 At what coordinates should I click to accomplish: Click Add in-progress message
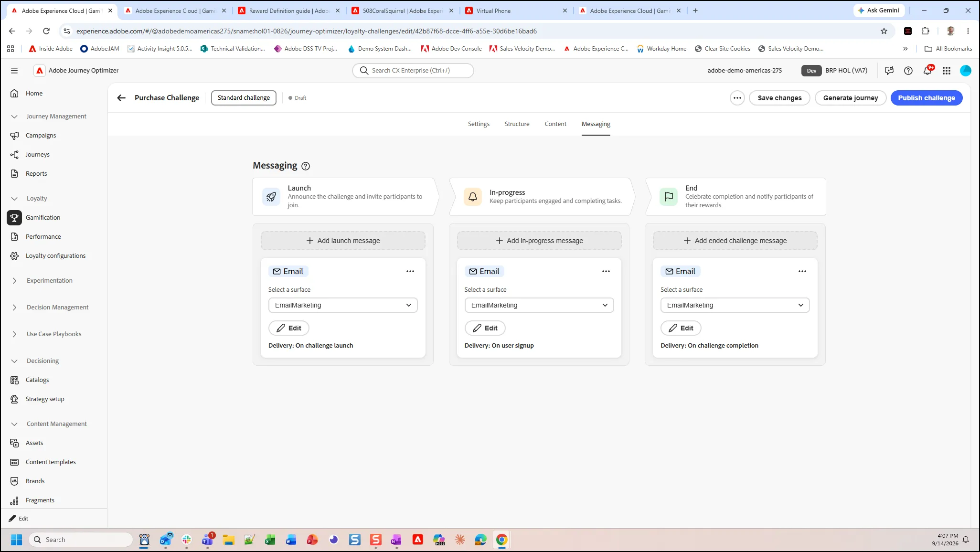pyautogui.click(x=539, y=241)
